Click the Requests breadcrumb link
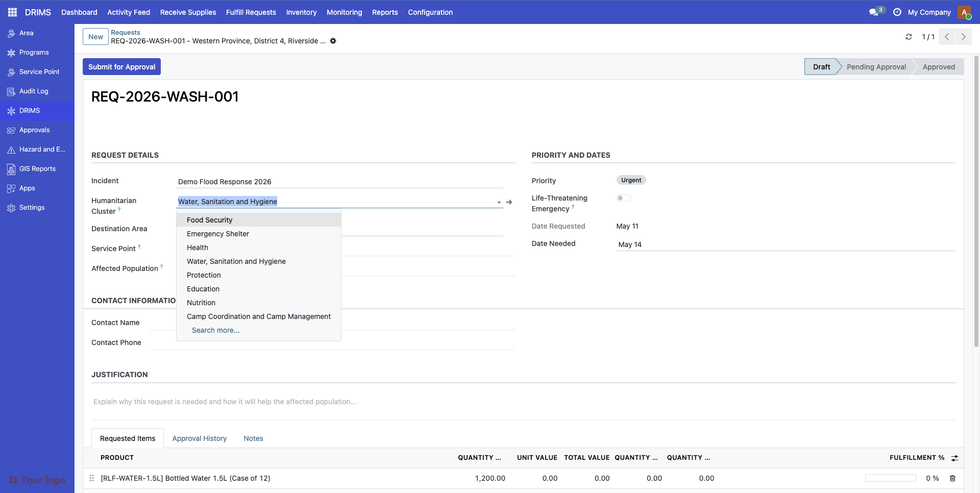980x493 pixels. pos(126,32)
